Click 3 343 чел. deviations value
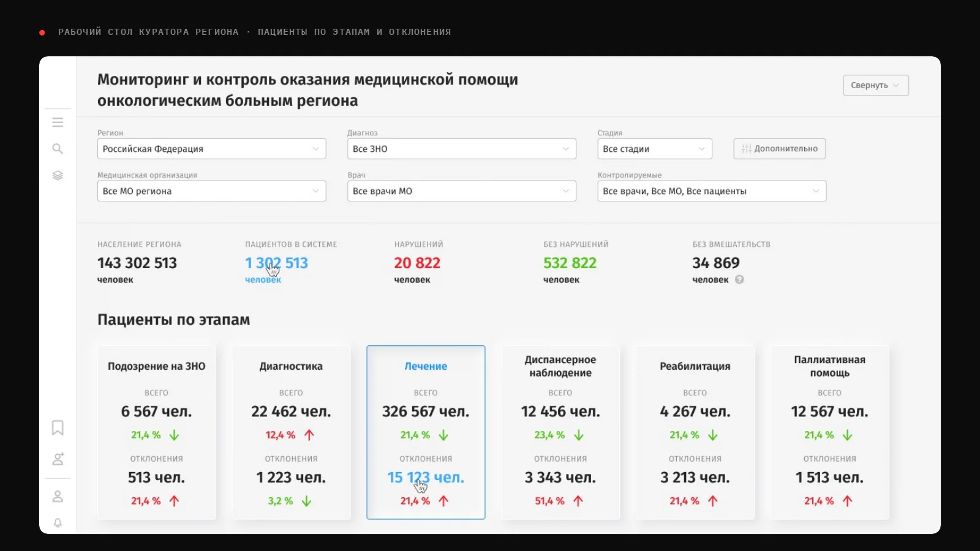Image resolution: width=980 pixels, height=551 pixels. (560, 478)
